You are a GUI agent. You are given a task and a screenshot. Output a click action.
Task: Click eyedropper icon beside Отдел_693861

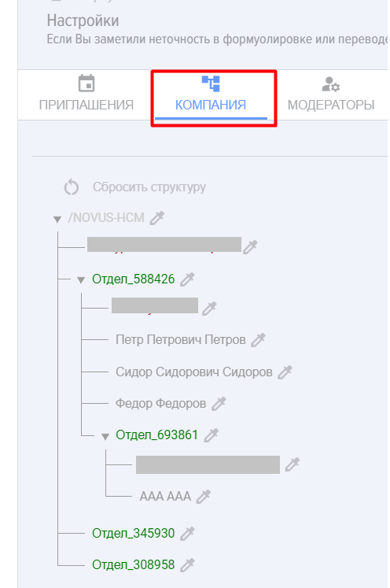click(212, 435)
